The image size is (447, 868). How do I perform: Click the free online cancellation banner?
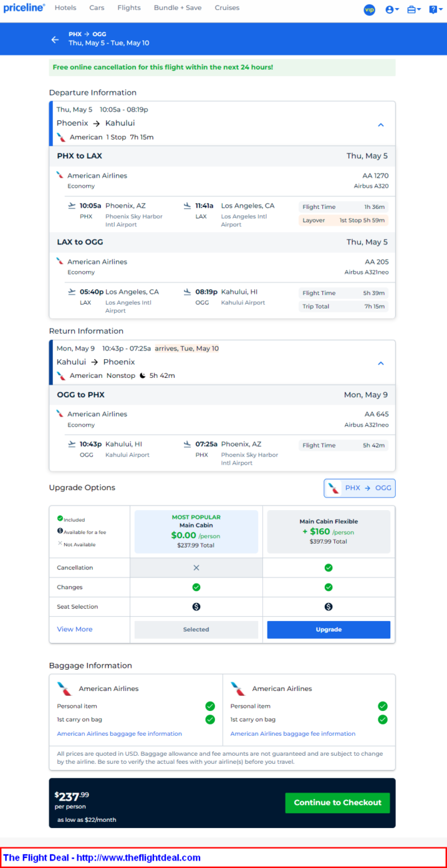pos(222,67)
